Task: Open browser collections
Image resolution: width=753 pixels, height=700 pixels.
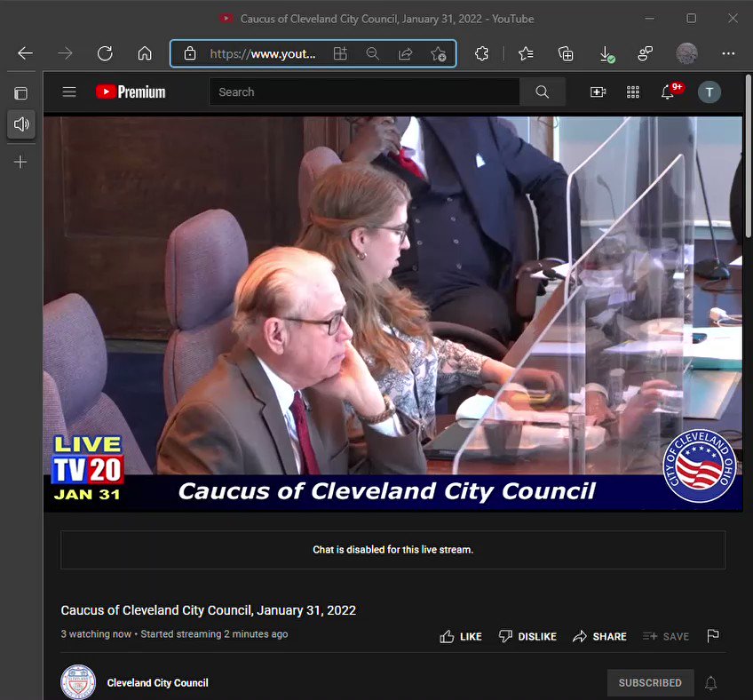Action: 566,53
